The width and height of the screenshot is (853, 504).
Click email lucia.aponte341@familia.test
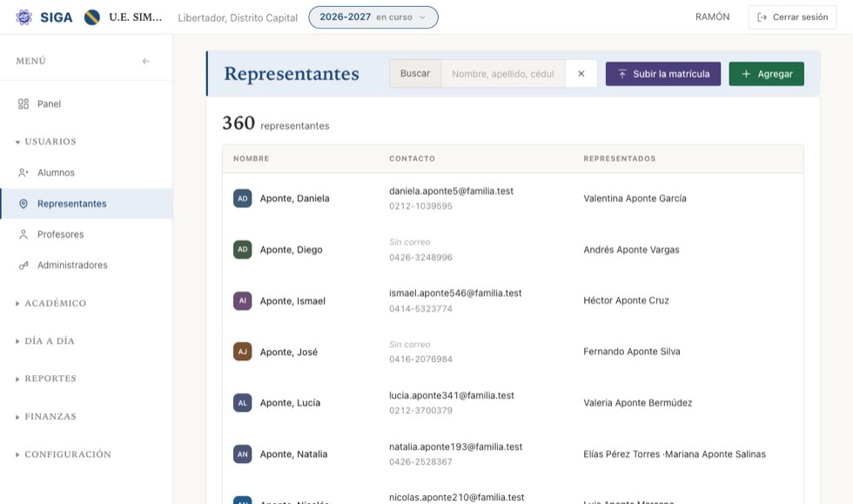(452, 396)
